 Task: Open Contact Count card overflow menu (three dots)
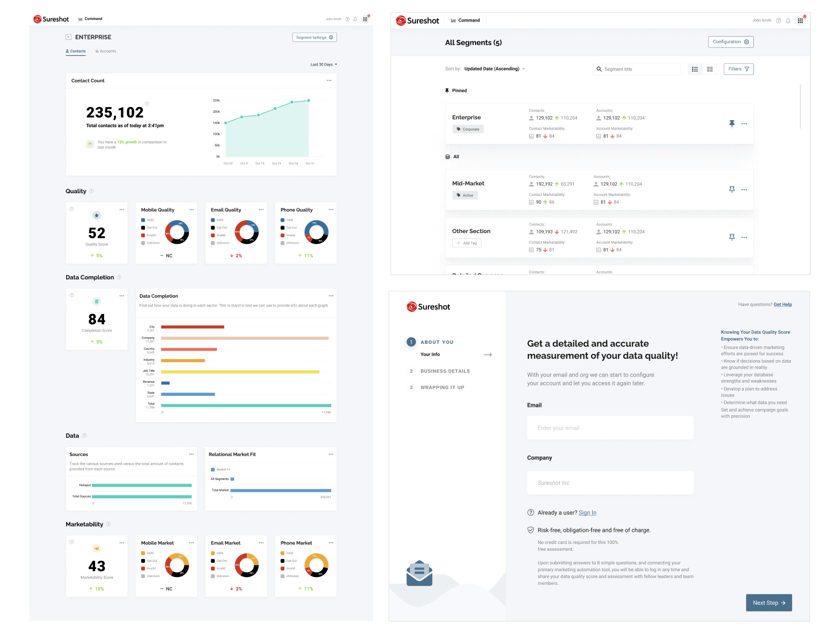(x=330, y=80)
